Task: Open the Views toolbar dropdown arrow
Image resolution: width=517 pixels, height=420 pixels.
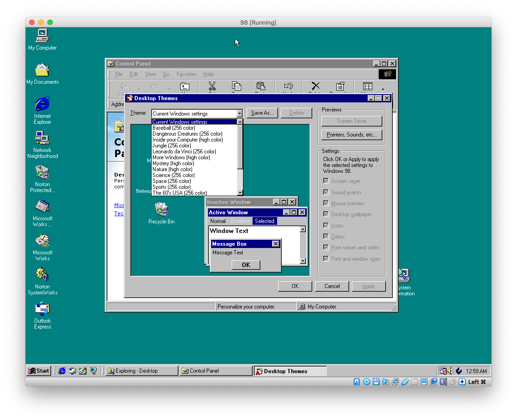Action: [383, 89]
